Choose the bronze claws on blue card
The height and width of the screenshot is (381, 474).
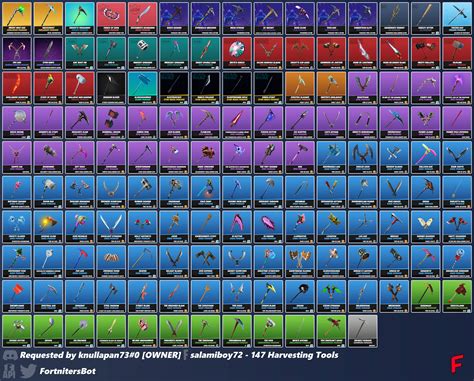(111, 262)
